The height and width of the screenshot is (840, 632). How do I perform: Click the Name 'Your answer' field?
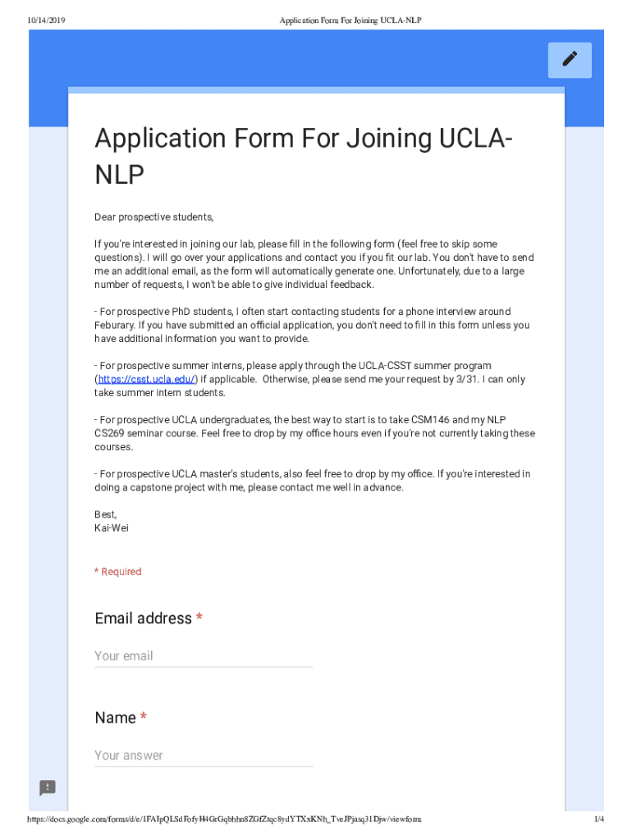tap(204, 756)
